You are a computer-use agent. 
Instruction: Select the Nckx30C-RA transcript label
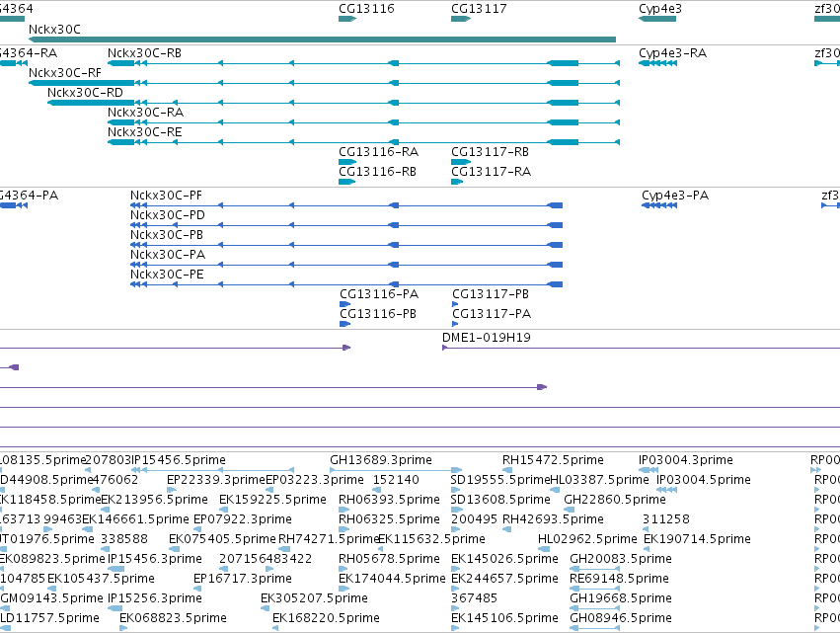point(146,113)
